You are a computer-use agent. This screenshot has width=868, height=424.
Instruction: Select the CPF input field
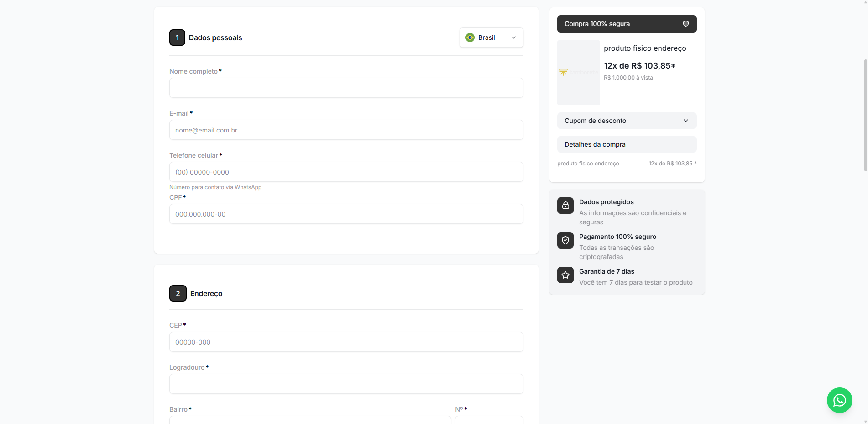click(x=346, y=214)
